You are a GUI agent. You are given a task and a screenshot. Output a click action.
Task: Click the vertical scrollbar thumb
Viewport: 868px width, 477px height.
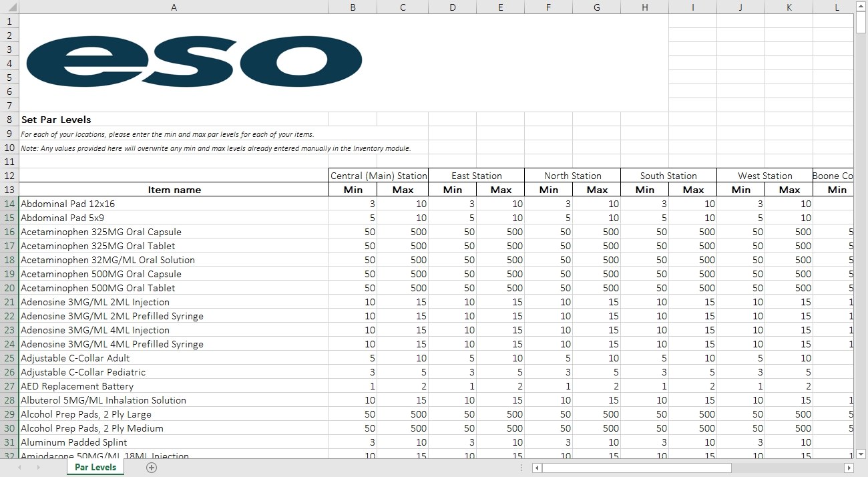(x=861, y=22)
